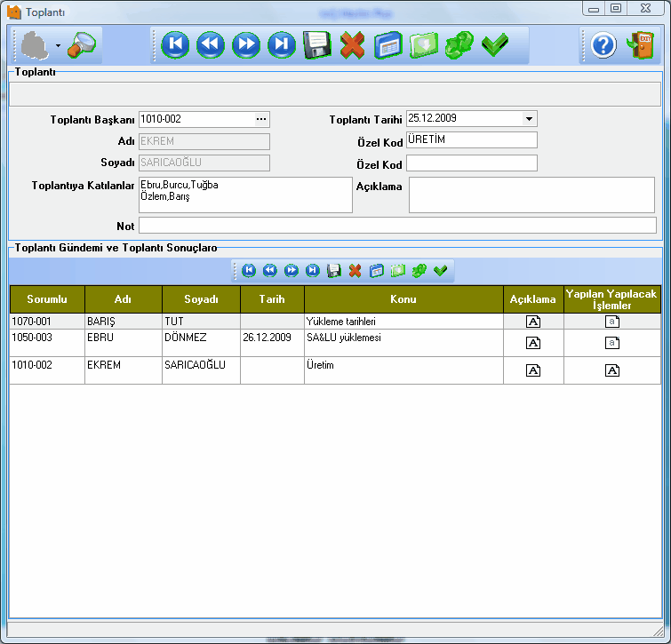Go to next record in main toolbar
Viewport: 671px width, 644px height.
coord(246,44)
